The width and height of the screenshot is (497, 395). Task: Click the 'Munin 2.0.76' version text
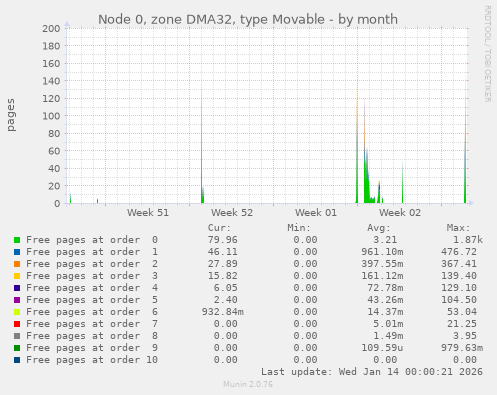(248, 384)
